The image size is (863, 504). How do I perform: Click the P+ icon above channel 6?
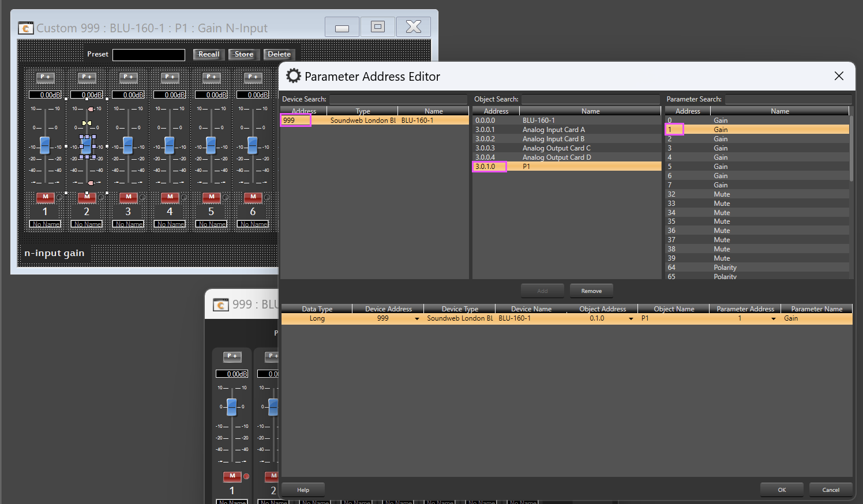[253, 77]
